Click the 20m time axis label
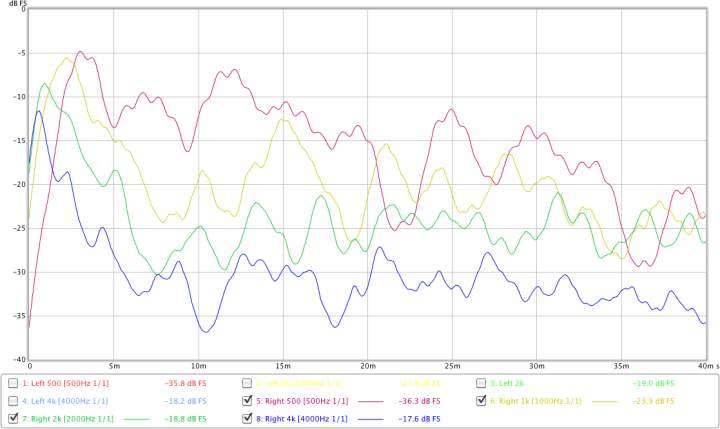This screenshot has height=429, width=720. tap(368, 366)
